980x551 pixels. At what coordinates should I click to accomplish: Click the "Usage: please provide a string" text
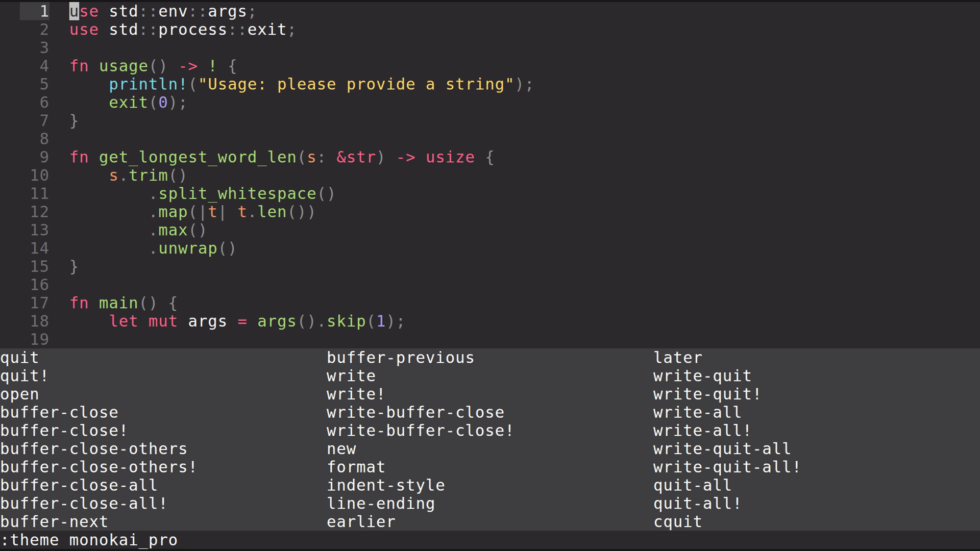[356, 84]
